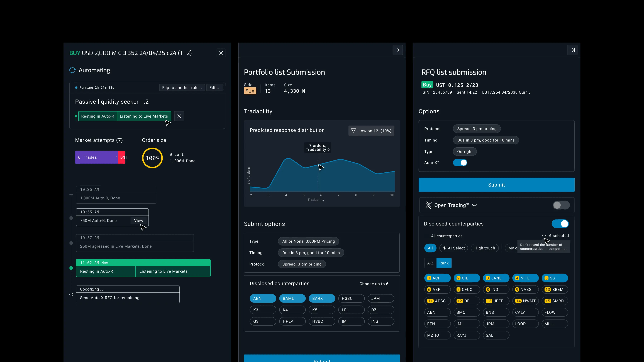This screenshot has height=362, width=644.
Task: Select the High touch filter tab
Action: tap(484, 248)
